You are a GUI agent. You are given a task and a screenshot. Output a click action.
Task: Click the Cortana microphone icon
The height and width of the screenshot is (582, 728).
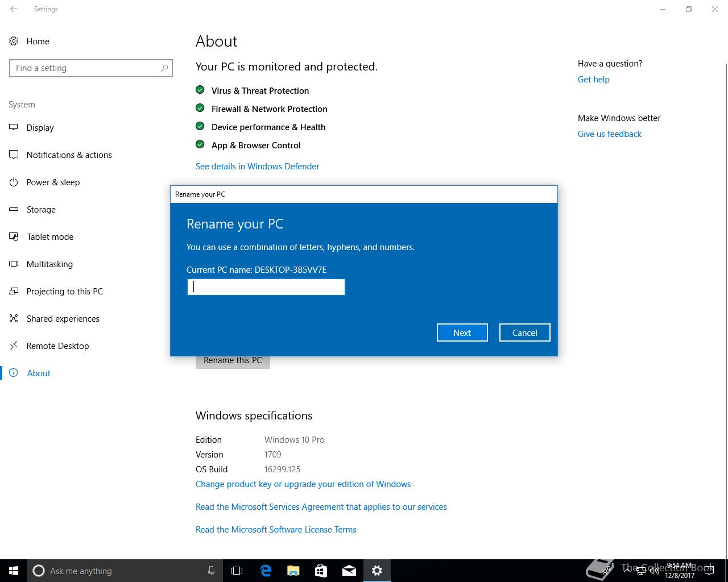(x=211, y=571)
